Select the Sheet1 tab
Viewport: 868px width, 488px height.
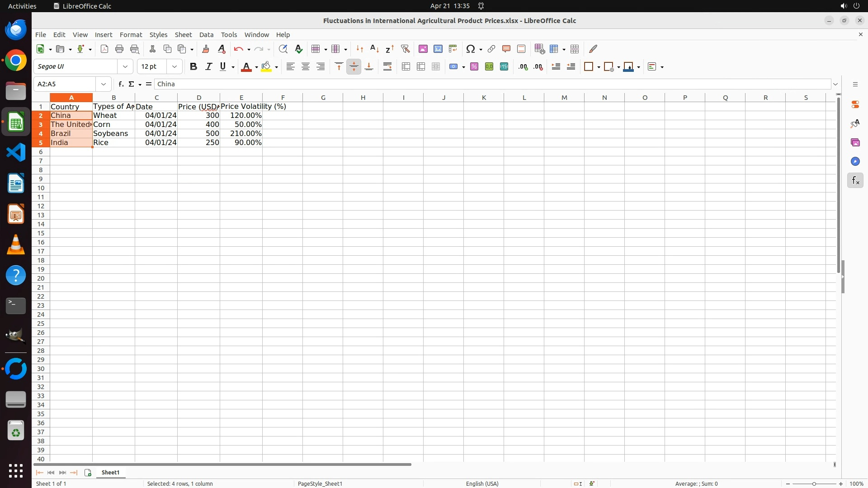(110, 472)
